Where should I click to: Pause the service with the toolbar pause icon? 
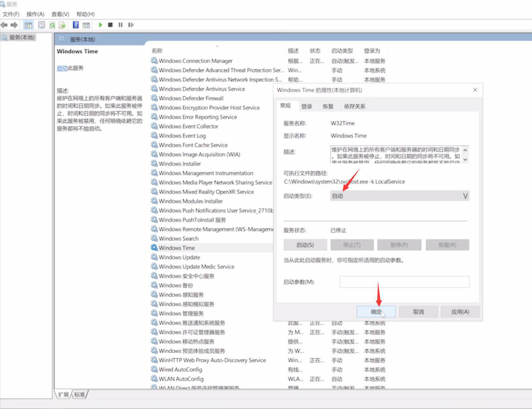[x=120, y=25]
